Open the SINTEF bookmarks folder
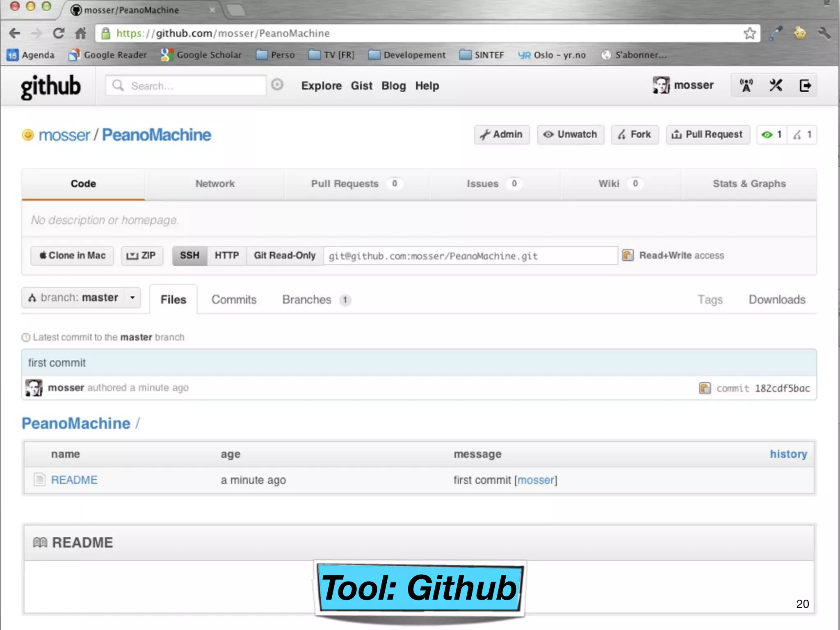The image size is (840, 630). pos(482,55)
